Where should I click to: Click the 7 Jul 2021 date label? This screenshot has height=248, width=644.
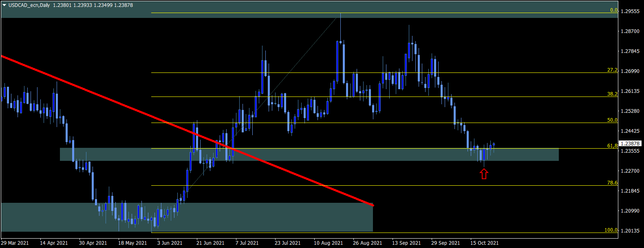click(247, 243)
